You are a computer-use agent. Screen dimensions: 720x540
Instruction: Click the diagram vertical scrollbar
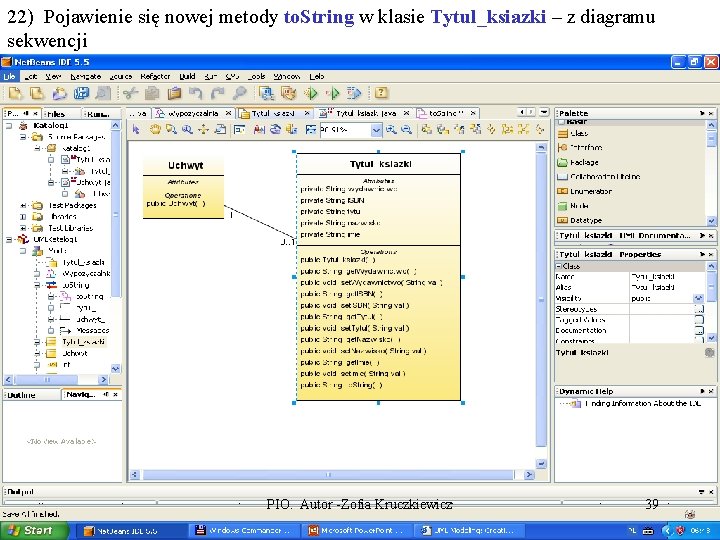[541, 299]
